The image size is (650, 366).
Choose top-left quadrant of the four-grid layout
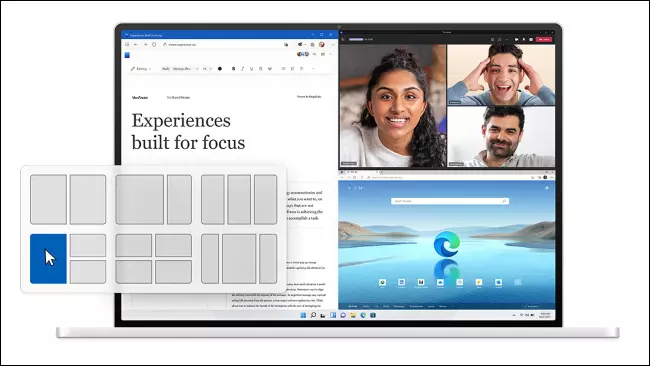tap(134, 245)
